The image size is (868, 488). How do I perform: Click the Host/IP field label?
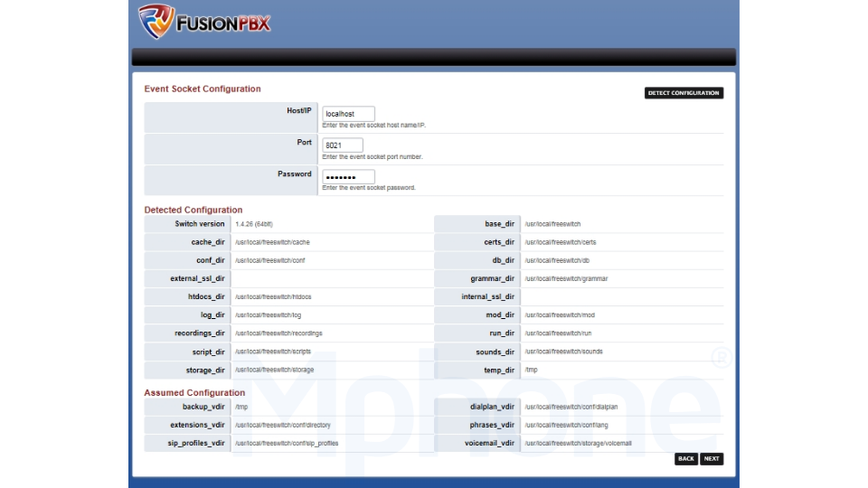pos(299,110)
